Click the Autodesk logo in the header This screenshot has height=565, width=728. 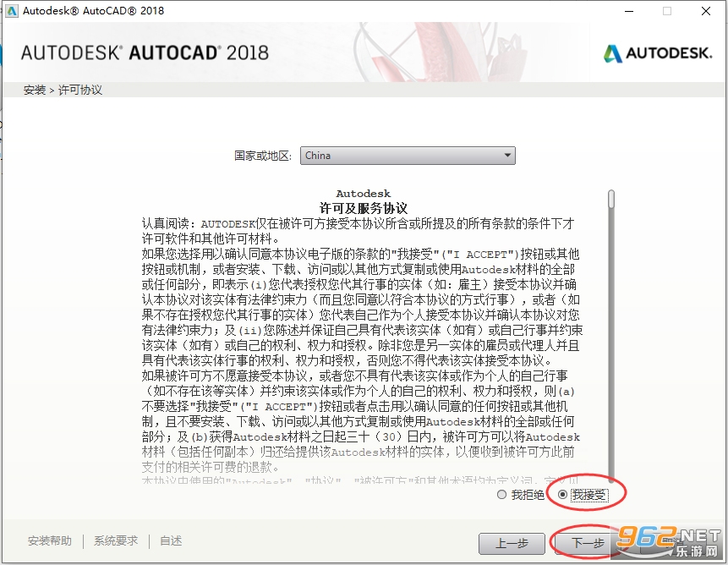pos(658,53)
